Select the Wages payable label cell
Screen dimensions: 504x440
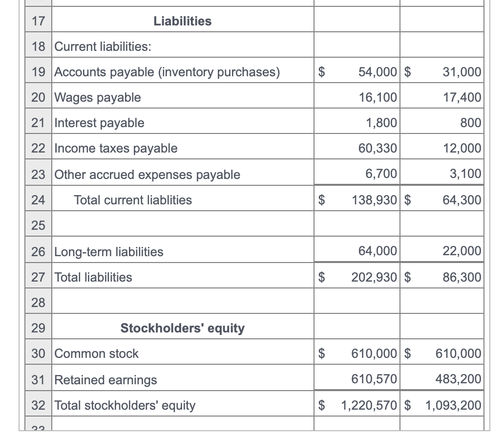(98, 97)
